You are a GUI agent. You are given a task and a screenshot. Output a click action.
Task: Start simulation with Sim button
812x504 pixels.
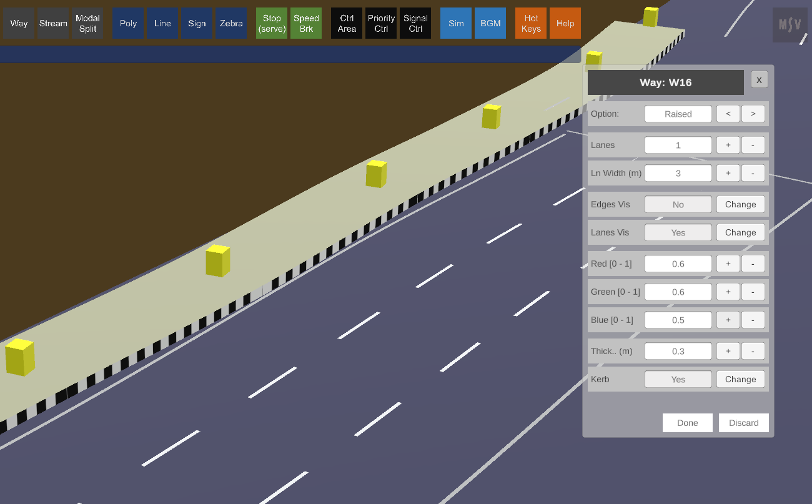coord(456,24)
